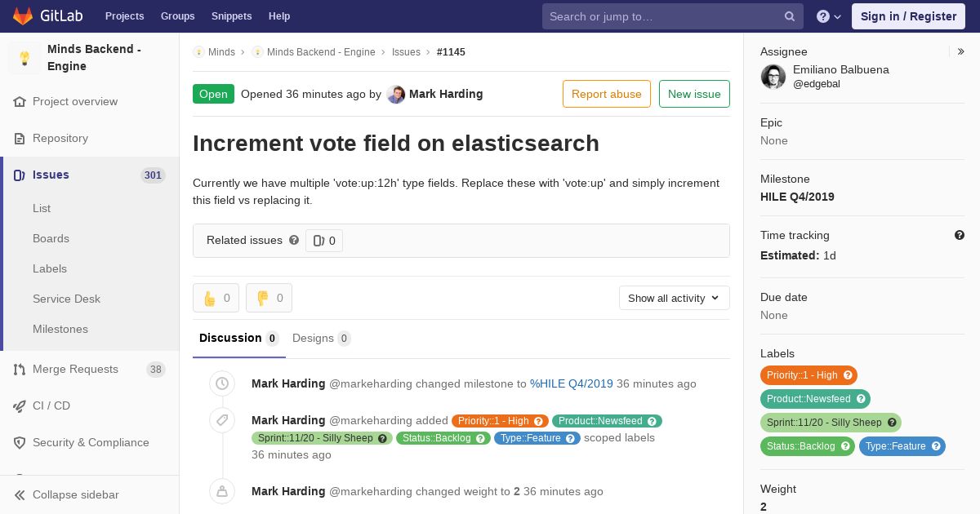
Task: Click Emiliano Balbuena's assignee avatar
Action: [x=773, y=77]
